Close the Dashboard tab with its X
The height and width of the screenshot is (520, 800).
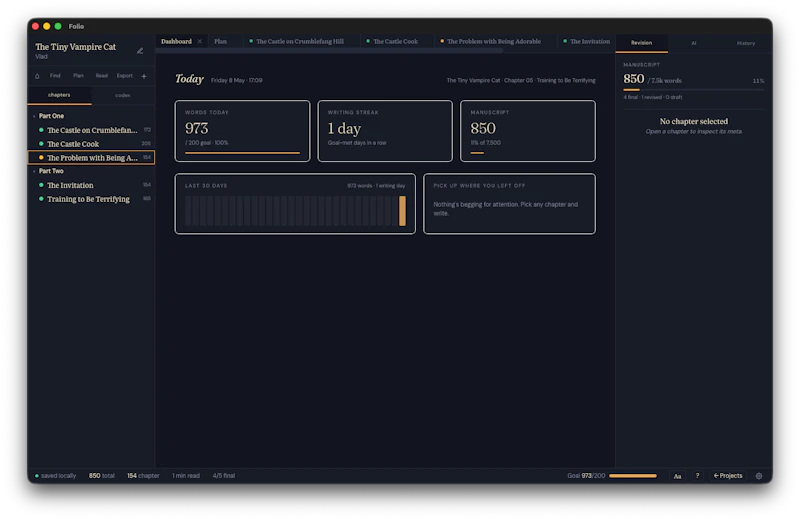(x=199, y=41)
